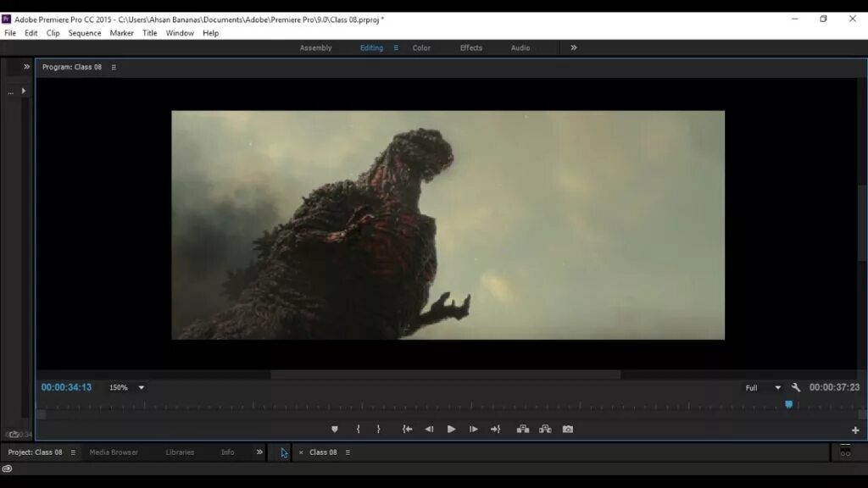The image size is (868, 488).
Task: Open the button editor plus icon
Action: coord(855,430)
